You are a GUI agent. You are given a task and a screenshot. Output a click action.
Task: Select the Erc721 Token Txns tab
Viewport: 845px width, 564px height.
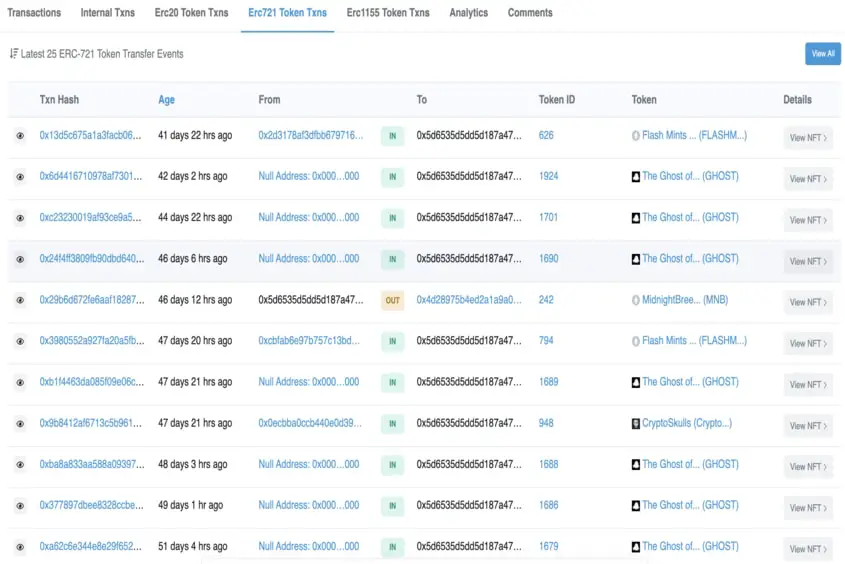(287, 12)
